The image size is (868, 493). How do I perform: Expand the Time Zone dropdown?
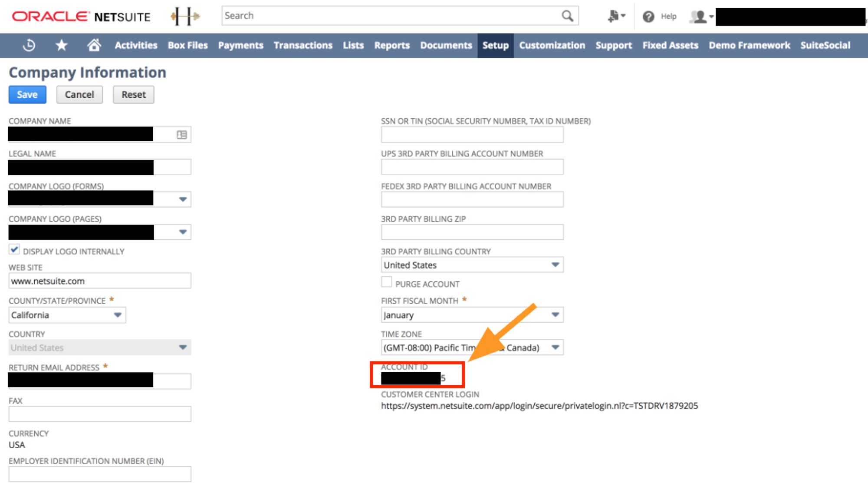[555, 347]
